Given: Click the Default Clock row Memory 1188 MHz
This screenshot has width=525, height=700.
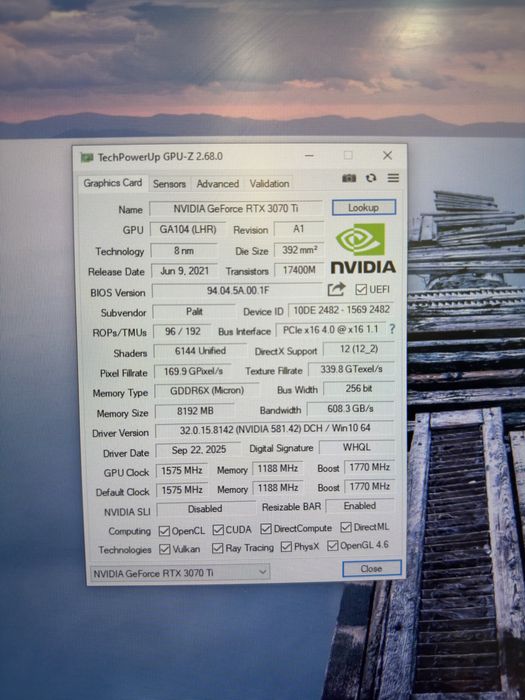Looking at the screenshot, I should click(278, 488).
